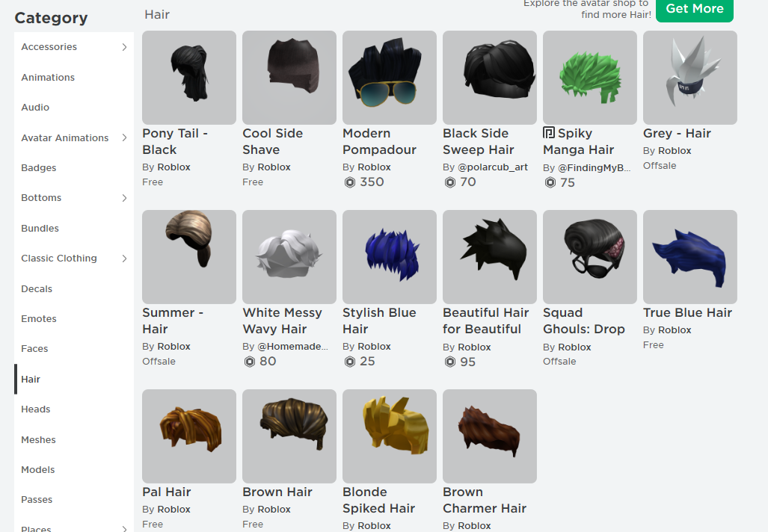The image size is (768, 532).
Task: Click the Get More button
Action: click(x=695, y=9)
